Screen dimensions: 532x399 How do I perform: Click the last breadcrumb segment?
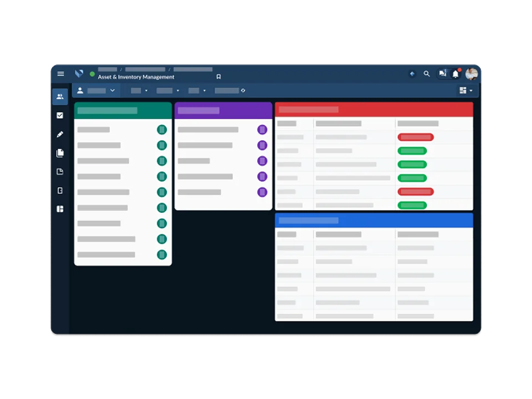click(193, 69)
